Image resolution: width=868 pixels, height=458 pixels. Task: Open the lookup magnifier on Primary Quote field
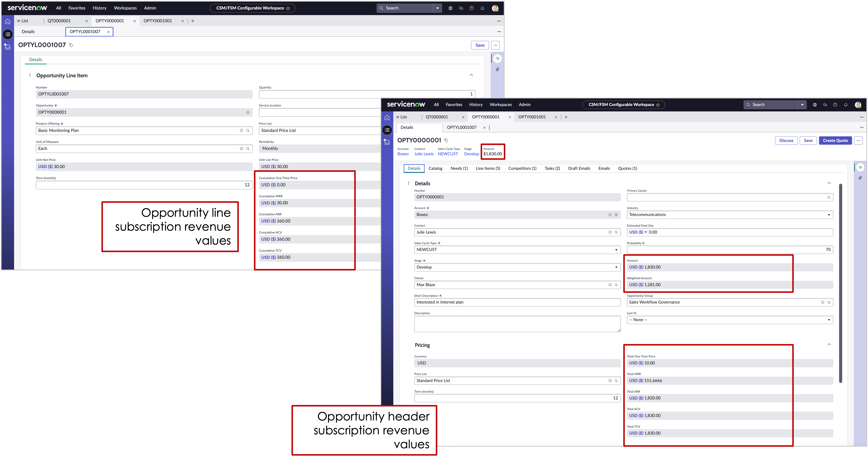coord(829,198)
